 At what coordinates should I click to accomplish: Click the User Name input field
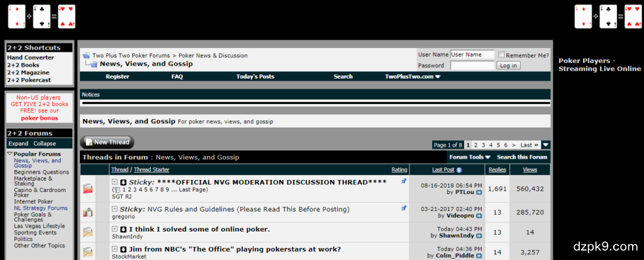(x=472, y=55)
